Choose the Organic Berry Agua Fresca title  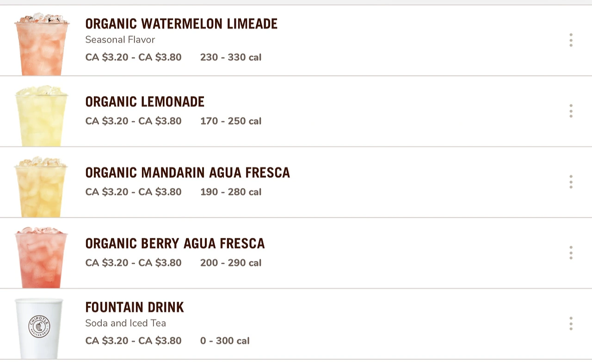pos(175,243)
